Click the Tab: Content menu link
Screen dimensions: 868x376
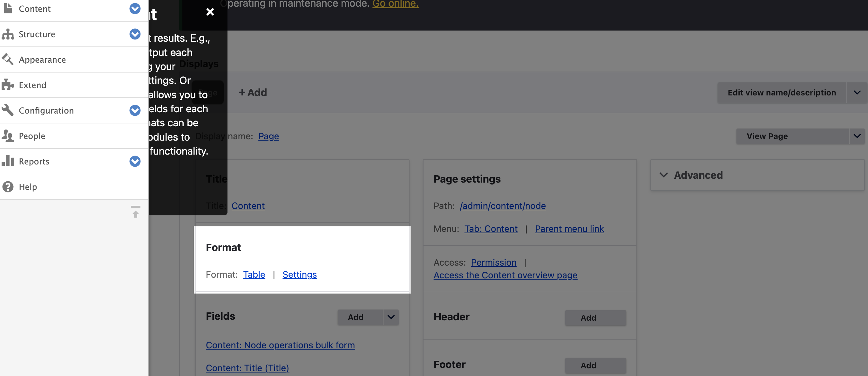coord(491,229)
